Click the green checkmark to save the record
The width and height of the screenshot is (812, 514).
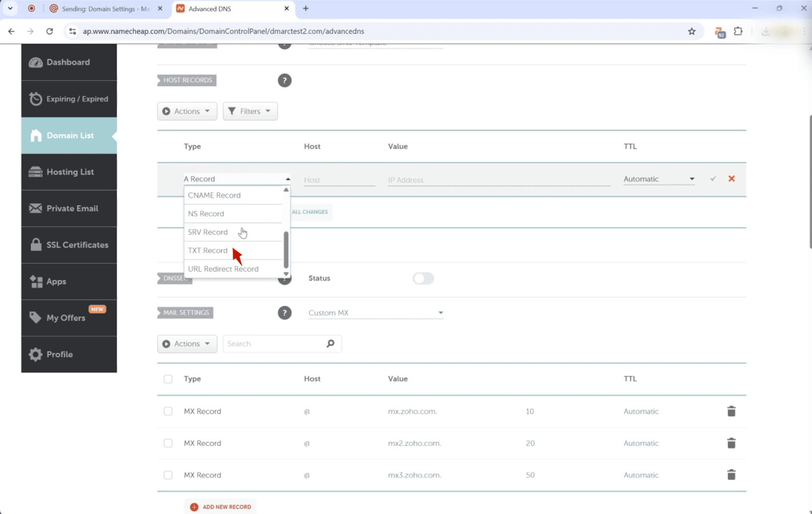click(x=713, y=179)
